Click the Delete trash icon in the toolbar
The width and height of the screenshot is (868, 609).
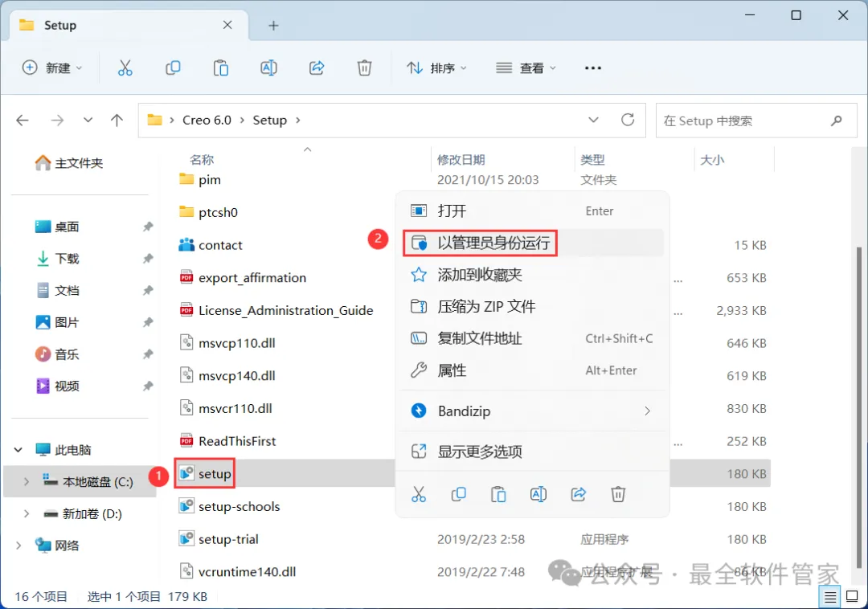(x=364, y=68)
